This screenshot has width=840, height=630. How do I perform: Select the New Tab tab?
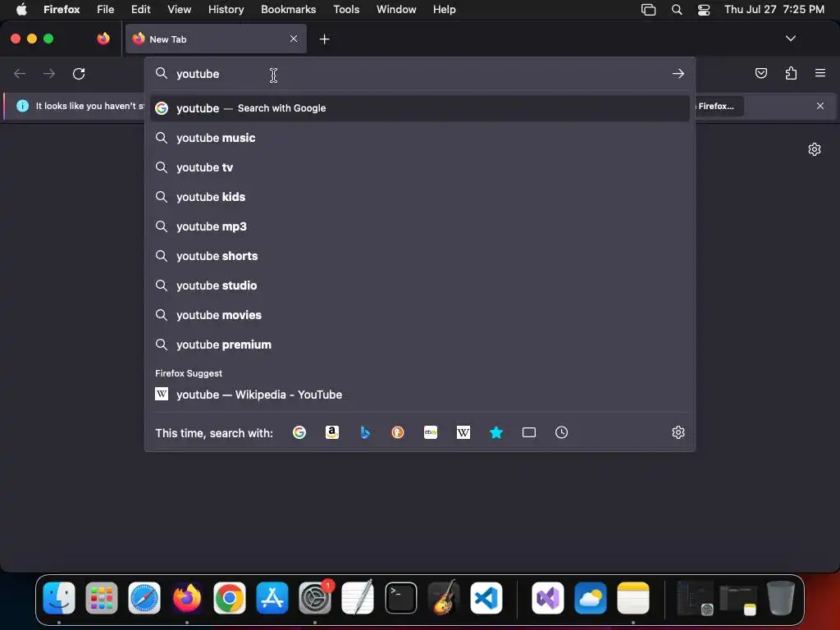pos(216,39)
